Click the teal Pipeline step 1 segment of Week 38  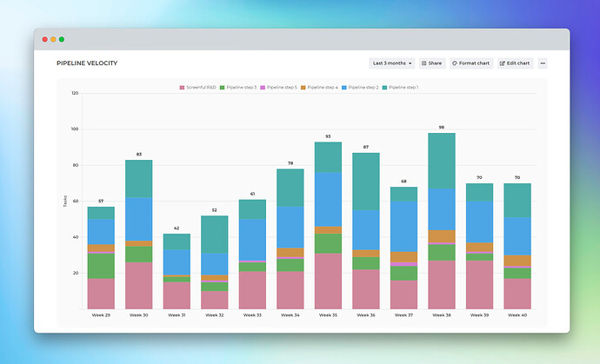442,161
